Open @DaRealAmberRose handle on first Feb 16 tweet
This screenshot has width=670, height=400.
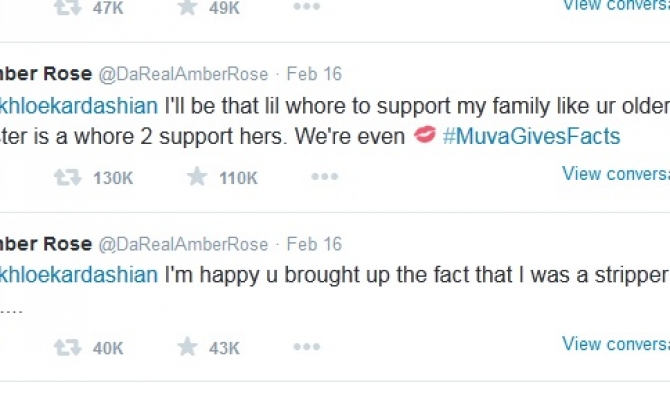pos(183,74)
